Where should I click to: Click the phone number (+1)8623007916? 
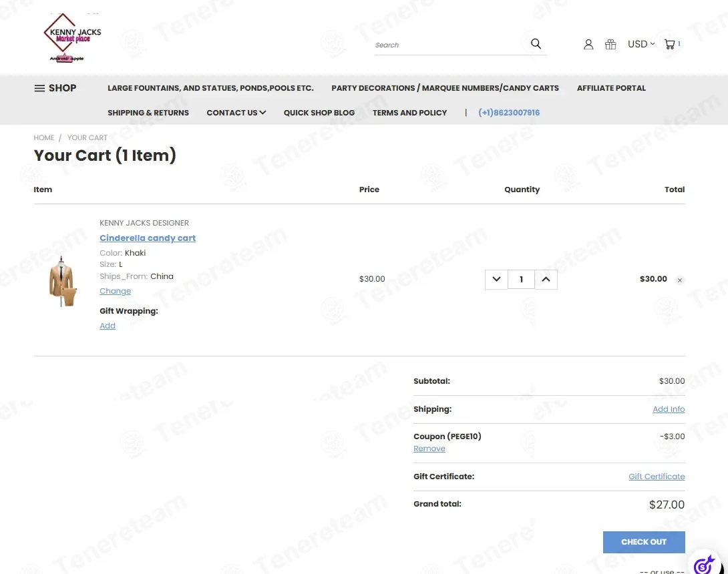(x=509, y=113)
